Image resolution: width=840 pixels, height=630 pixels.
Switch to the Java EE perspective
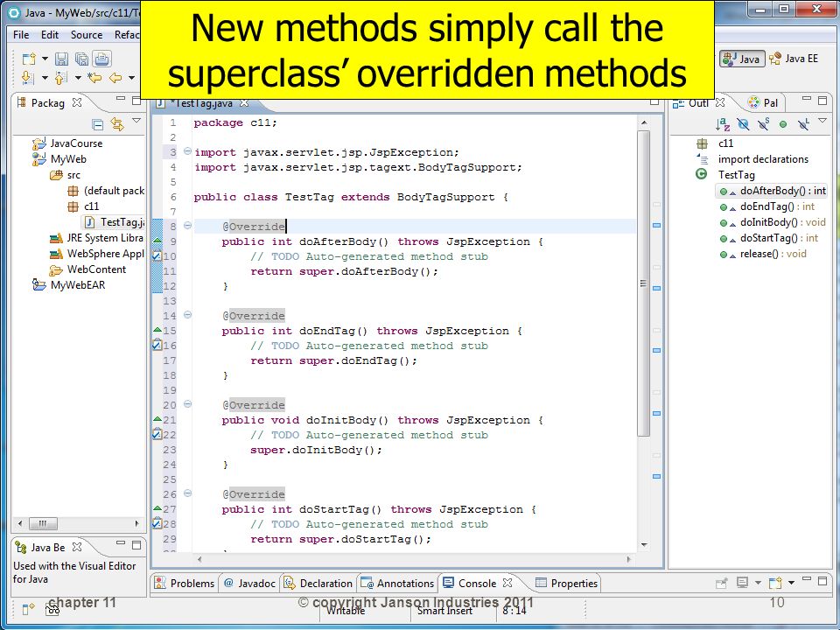794,59
